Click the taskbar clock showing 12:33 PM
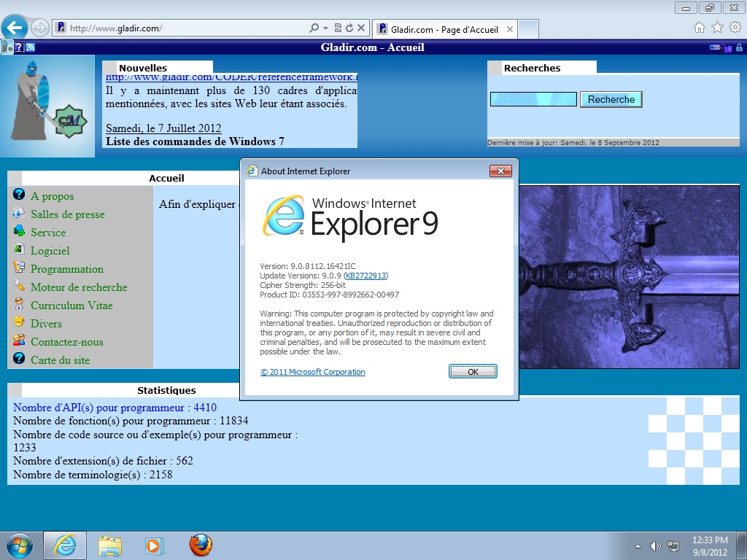The image size is (747, 560). click(x=710, y=546)
